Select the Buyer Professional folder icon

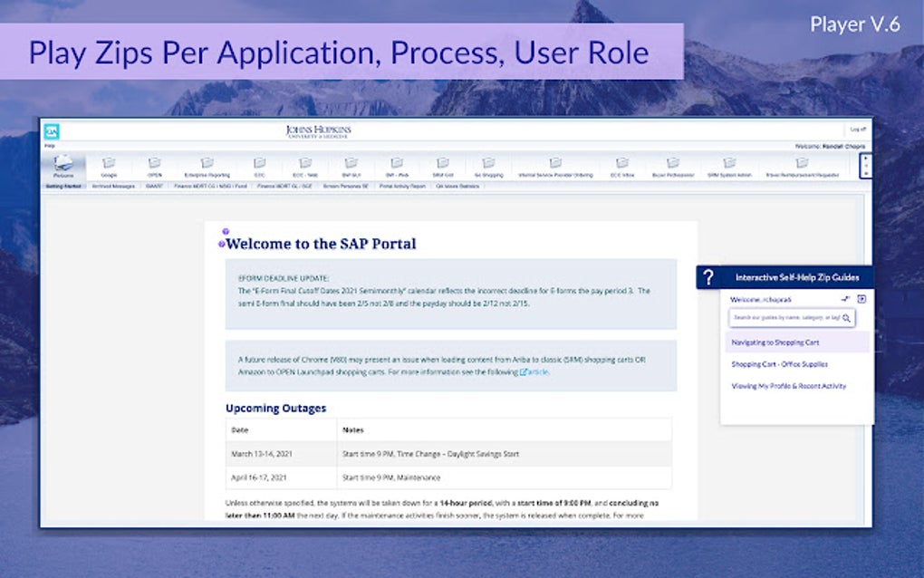coord(672,163)
